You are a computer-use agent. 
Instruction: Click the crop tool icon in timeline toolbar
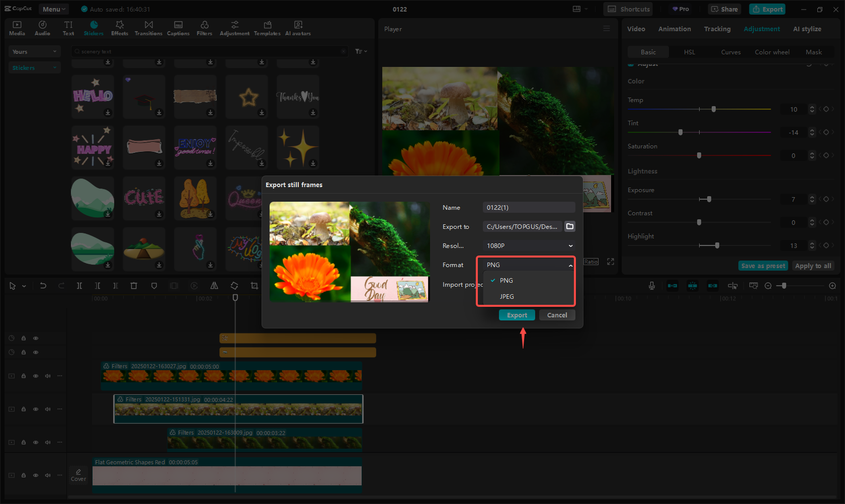(x=255, y=286)
